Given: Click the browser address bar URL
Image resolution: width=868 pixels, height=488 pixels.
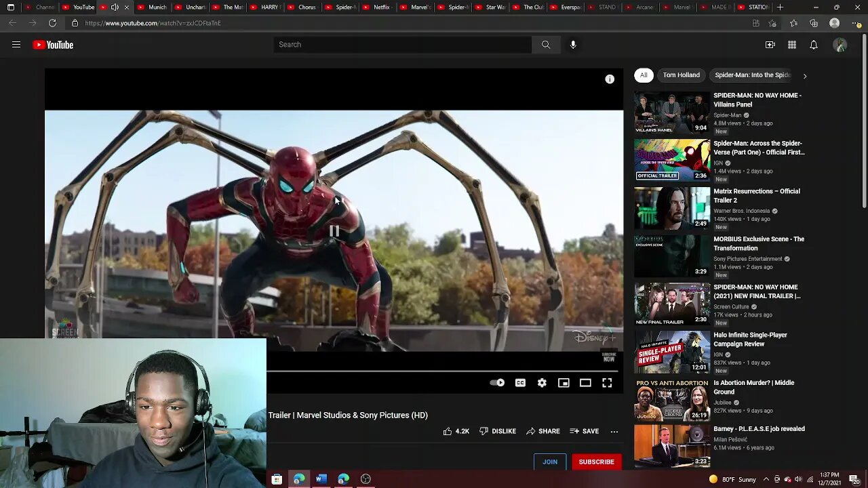Looking at the screenshot, I should coord(153,23).
